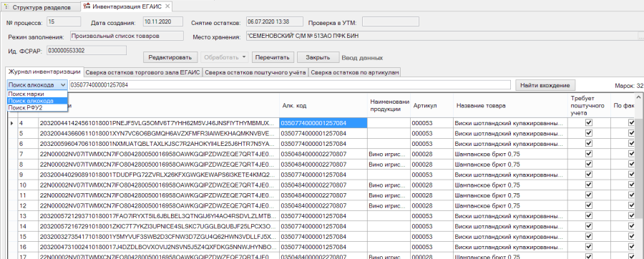Click the Найти вхождение button
644x259 pixels.
tap(545, 85)
